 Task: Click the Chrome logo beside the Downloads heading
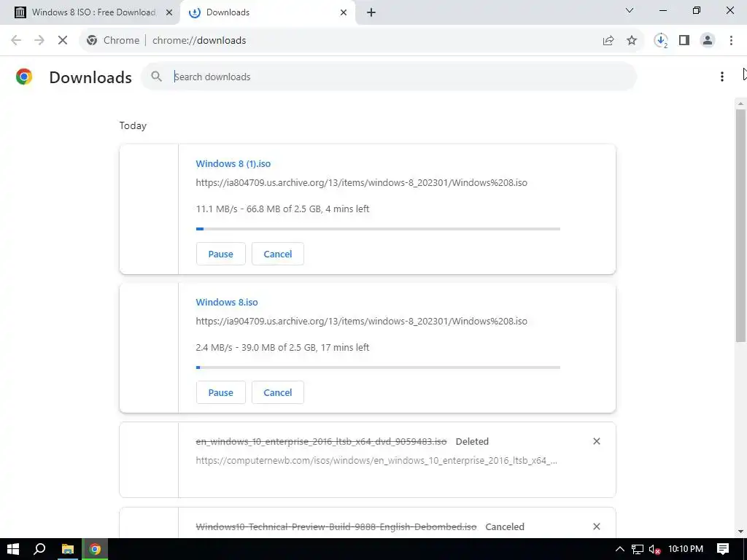point(24,77)
